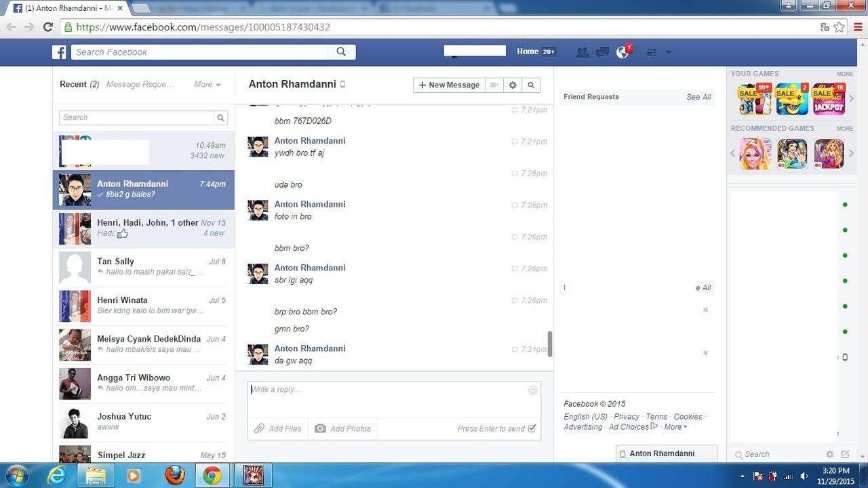Open first game icon with 99+ badge

pos(755,99)
